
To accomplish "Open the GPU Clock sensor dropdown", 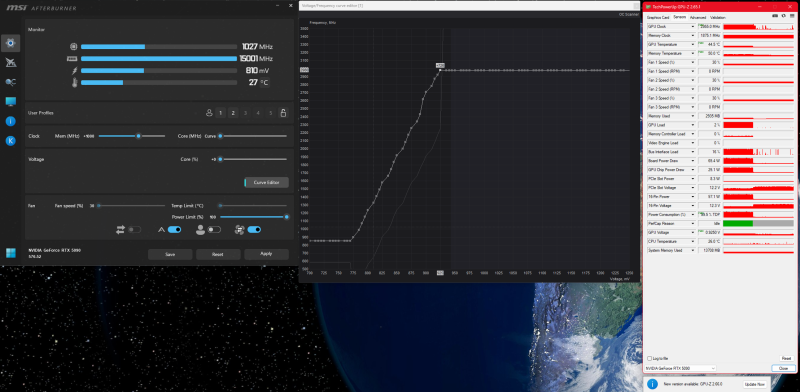I will coord(693,27).
